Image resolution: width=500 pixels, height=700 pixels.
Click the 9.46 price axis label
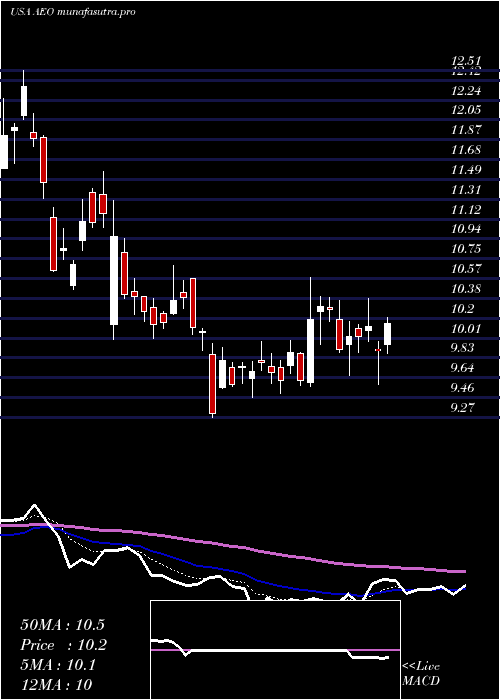(x=462, y=388)
